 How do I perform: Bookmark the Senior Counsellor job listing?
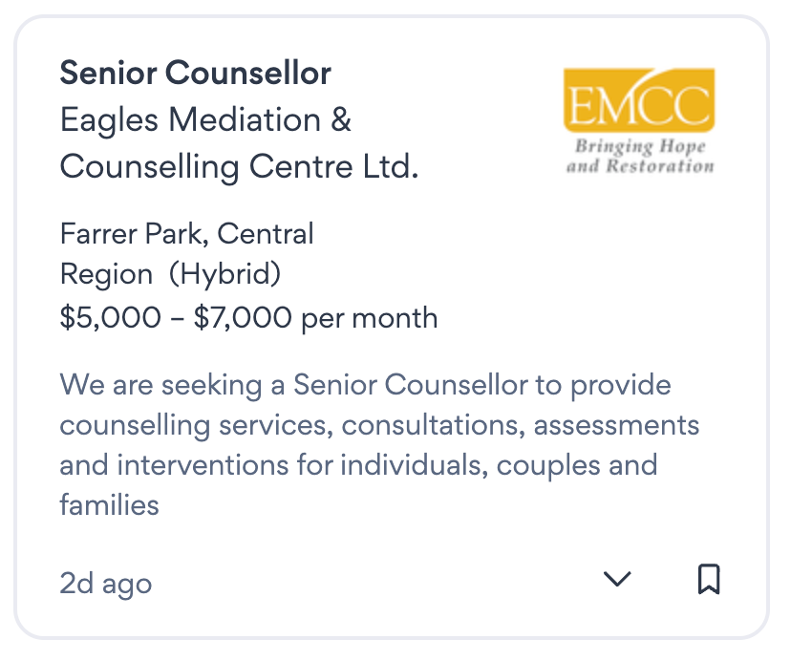pos(708,579)
